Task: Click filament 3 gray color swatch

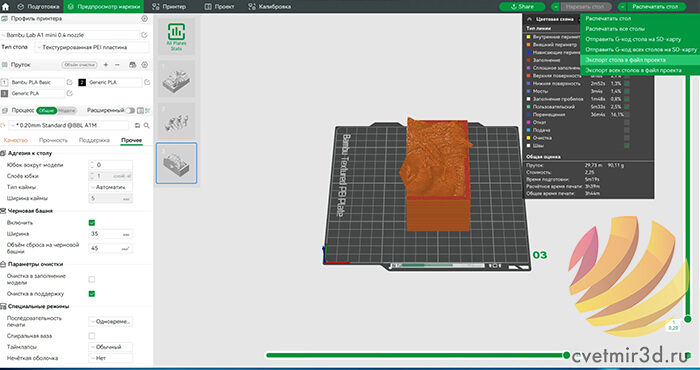Action: [4, 93]
